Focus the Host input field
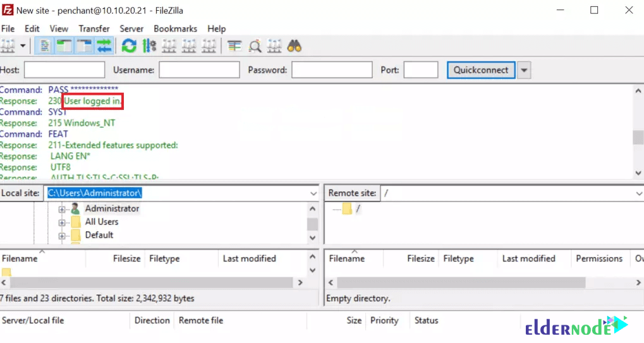 pyautogui.click(x=64, y=69)
